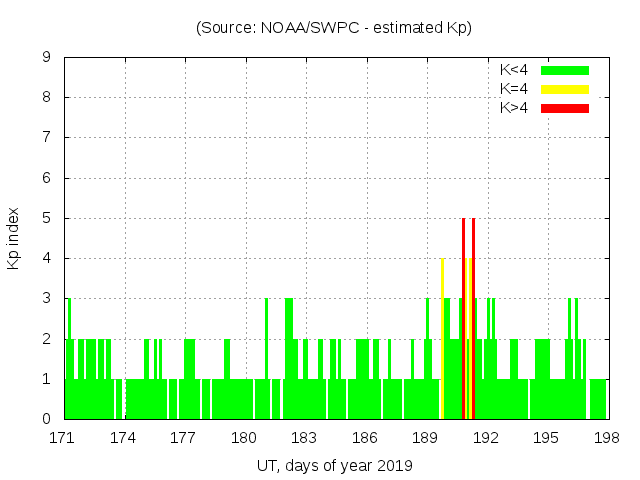Image resolution: width=640 pixels, height=480 pixels.
Task: Click the yellow K=4 legend swatch
Action: click(565, 89)
